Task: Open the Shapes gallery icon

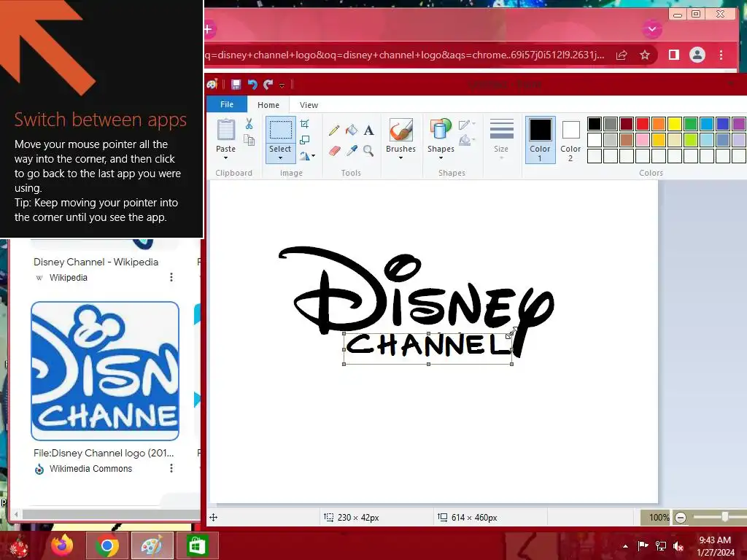Action: pos(441,130)
